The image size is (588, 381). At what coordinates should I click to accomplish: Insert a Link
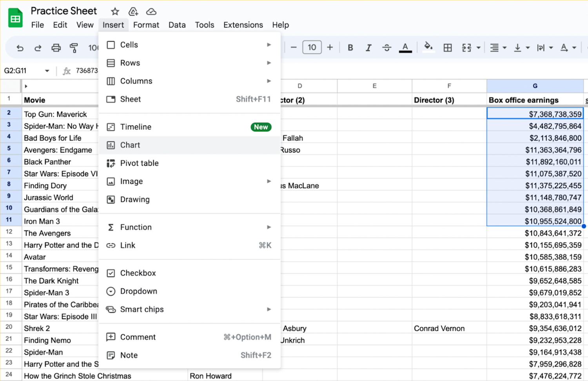[x=189, y=245]
